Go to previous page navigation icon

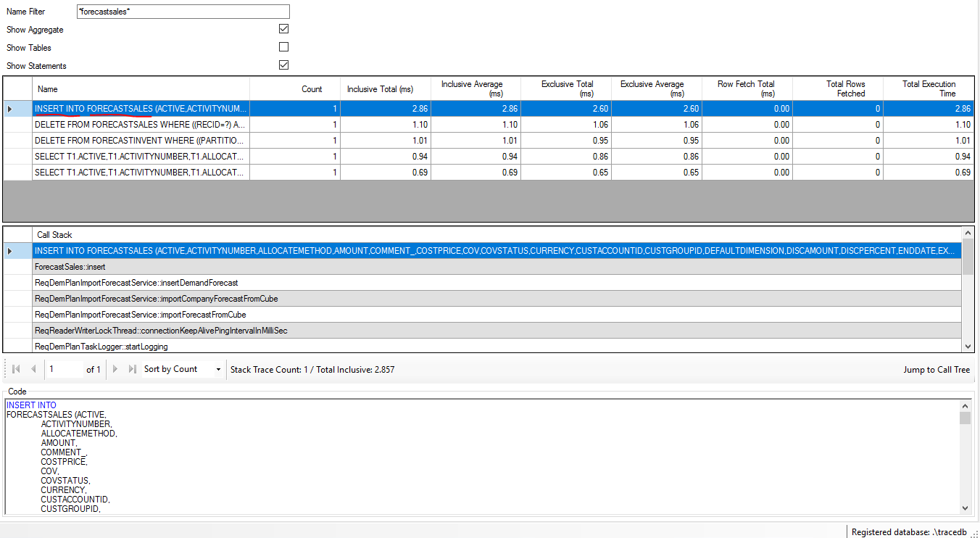pos(33,370)
